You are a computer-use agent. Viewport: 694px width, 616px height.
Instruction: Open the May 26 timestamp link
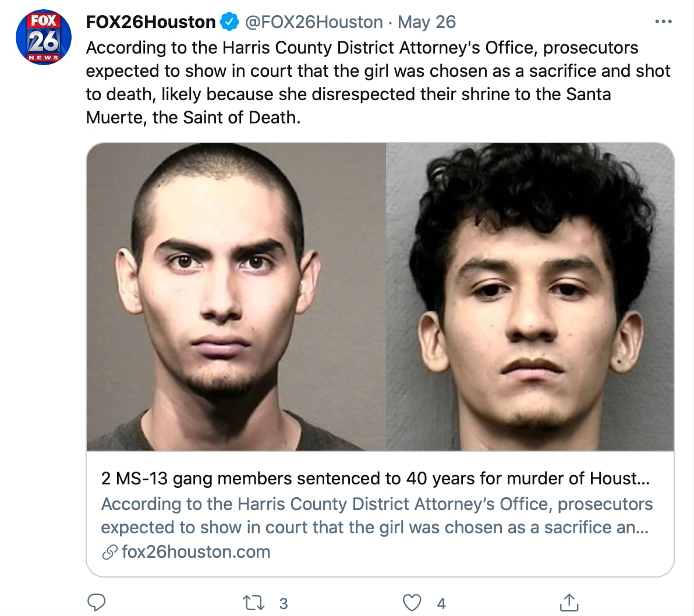click(426, 22)
